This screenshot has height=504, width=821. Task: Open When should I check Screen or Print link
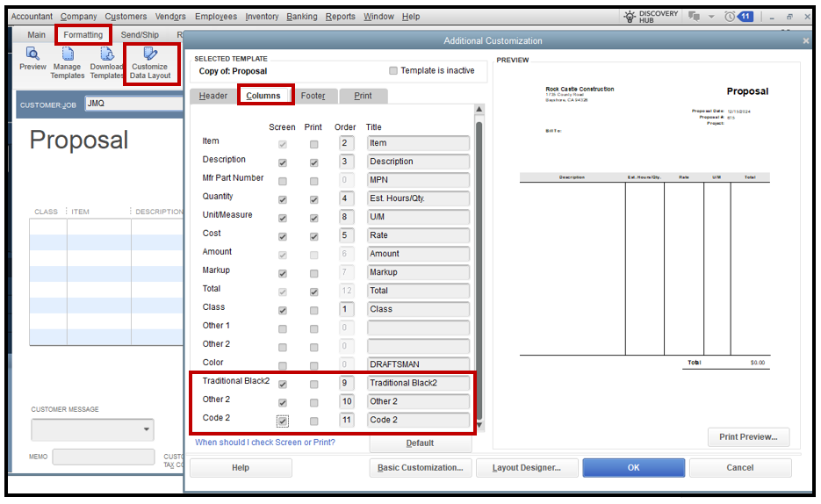click(265, 443)
